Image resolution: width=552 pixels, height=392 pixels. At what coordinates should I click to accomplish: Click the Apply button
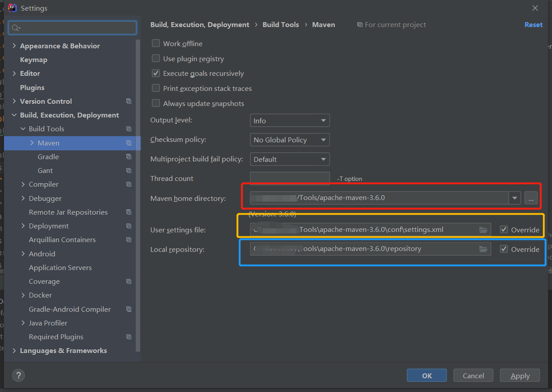coord(520,376)
